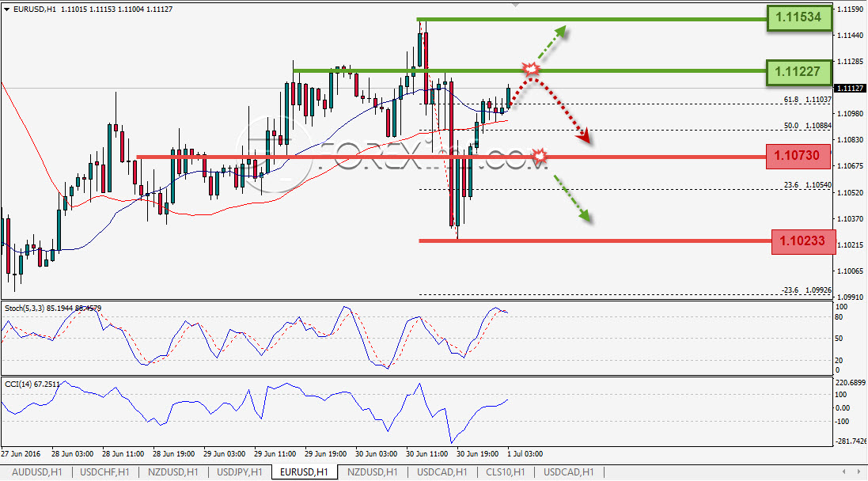The width and height of the screenshot is (868, 481).
Task: Open the USDCHF,H1 chart tab
Action: click(x=104, y=472)
